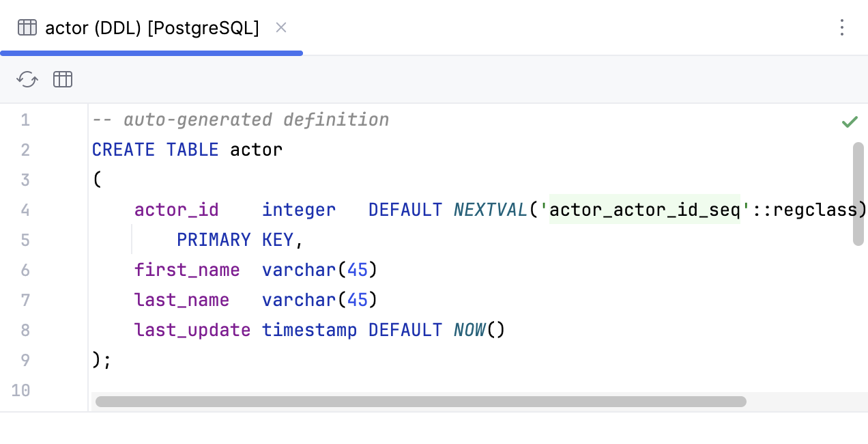
Task: Click the green inspection checkmark
Action: [x=850, y=122]
